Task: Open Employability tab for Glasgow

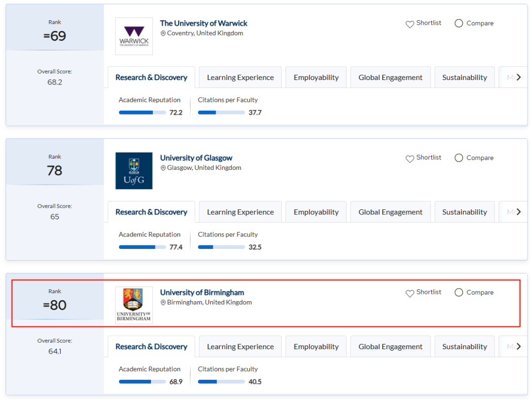Action: pos(316,212)
